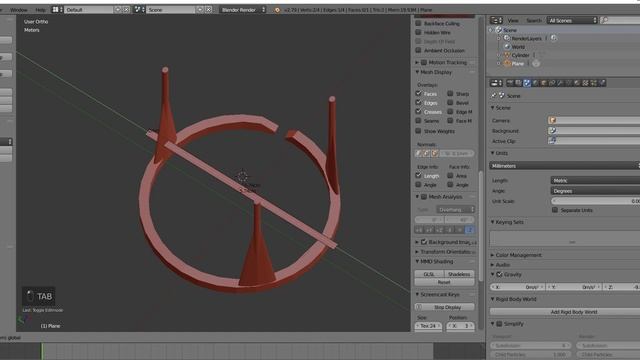Click first normals display icon button

click(418, 153)
